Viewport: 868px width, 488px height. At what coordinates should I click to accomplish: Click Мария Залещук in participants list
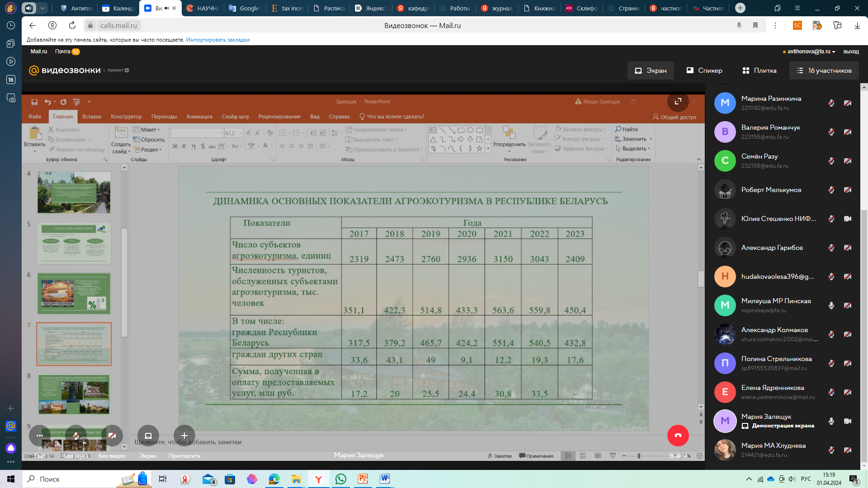pyautogui.click(x=766, y=417)
